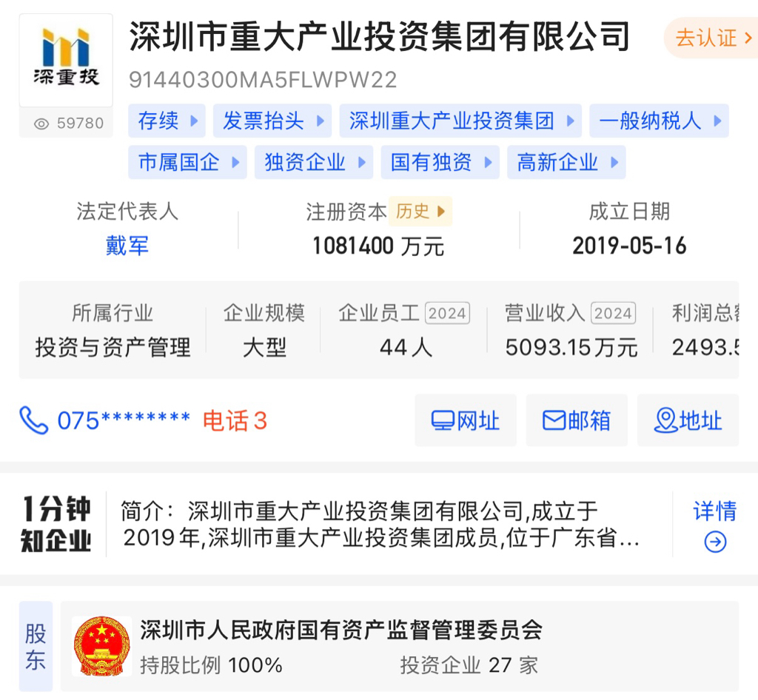
Task: Expand the 深圳重大产业投资集团 tag
Action: 460,121
